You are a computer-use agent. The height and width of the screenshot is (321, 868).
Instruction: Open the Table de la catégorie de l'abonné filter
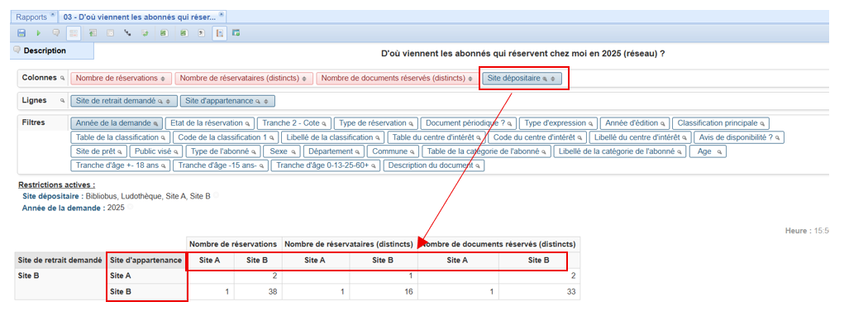click(x=487, y=151)
